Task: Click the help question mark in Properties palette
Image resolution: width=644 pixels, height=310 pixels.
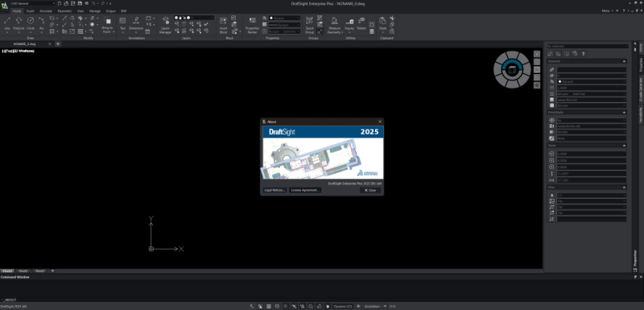Action: [583, 54]
